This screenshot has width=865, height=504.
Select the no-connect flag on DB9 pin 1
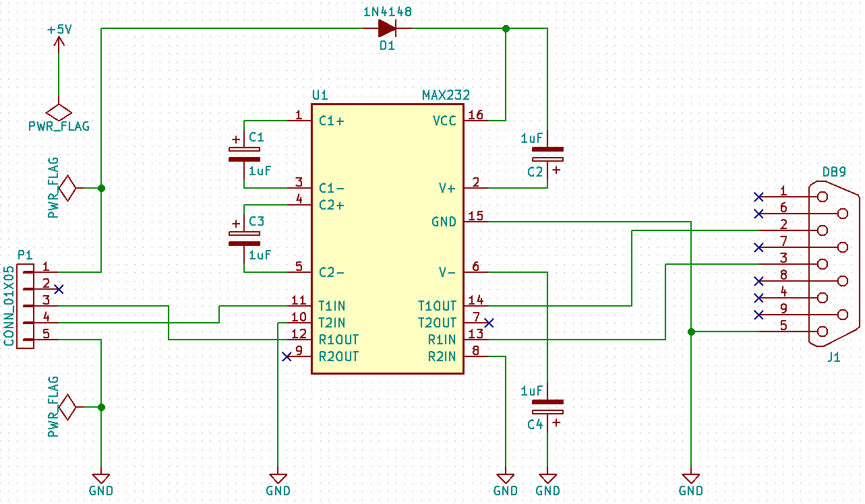click(x=758, y=197)
